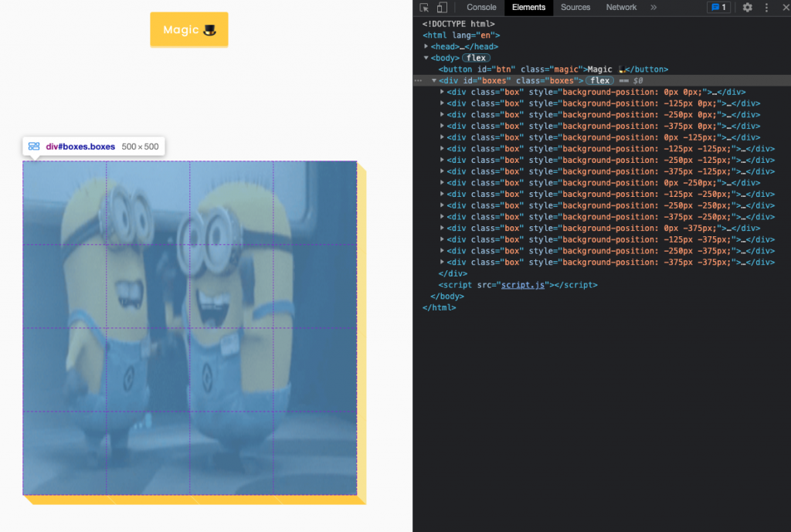Screen dimensions: 791x532
Task: Activate the inspect element picker icon
Action: coord(424,8)
